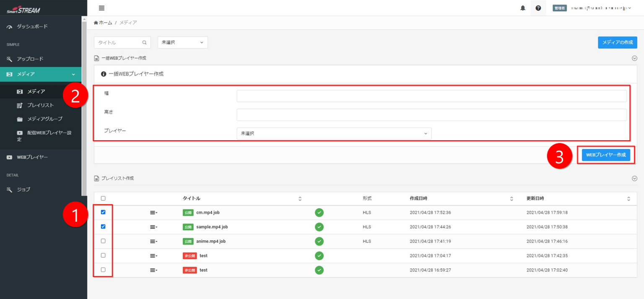Click the メディアの作成 button
The image size is (644, 299).
click(617, 43)
